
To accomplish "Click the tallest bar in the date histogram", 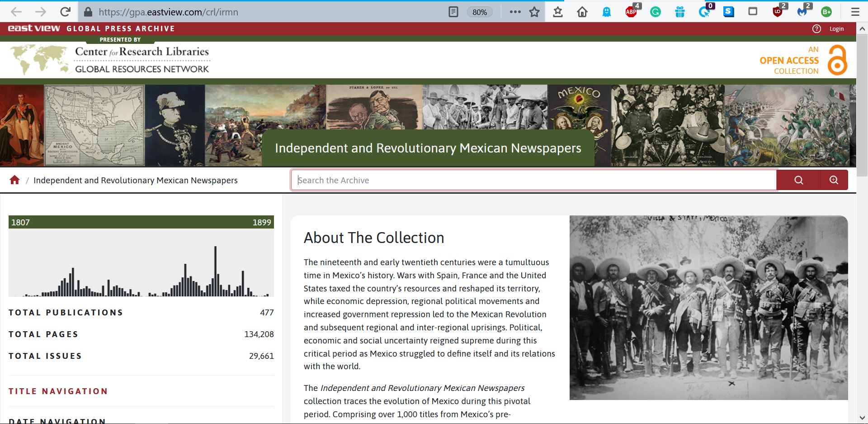I will [x=215, y=271].
